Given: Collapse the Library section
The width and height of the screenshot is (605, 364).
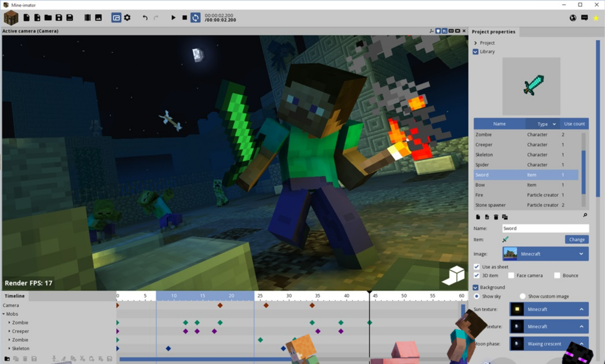Looking at the screenshot, I should [475, 52].
